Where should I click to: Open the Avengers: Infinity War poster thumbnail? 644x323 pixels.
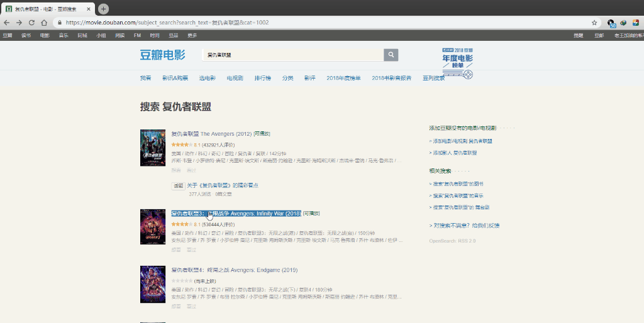(153, 227)
